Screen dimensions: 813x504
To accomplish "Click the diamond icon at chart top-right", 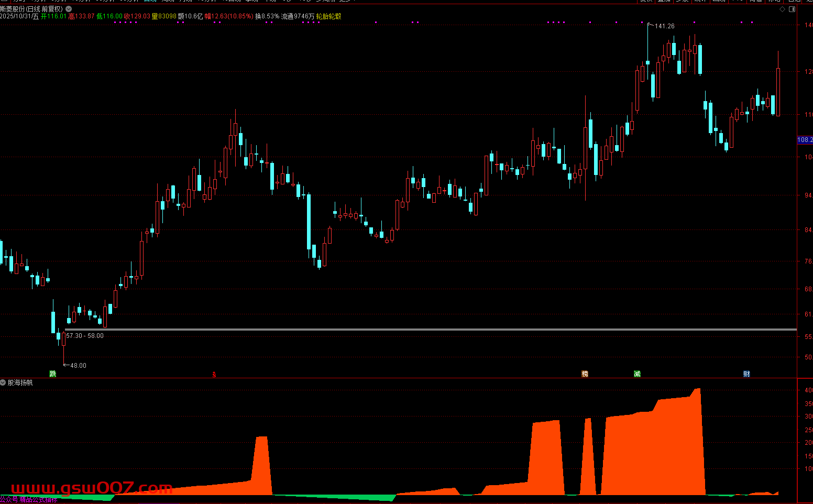I will pyautogui.click(x=783, y=9).
